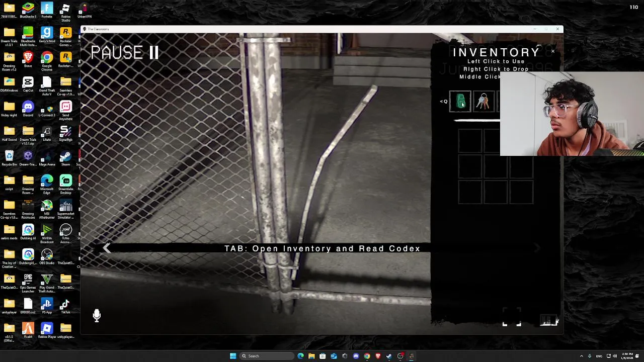
Task: Open PS App desktop shortcut
Action: pos(47,306)
